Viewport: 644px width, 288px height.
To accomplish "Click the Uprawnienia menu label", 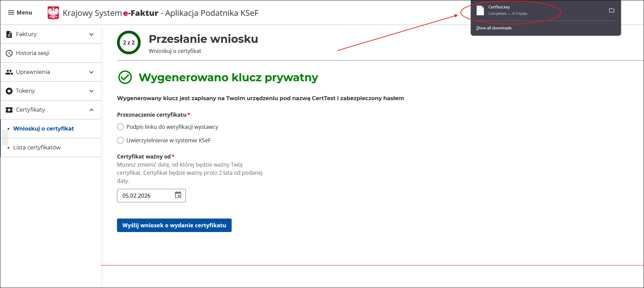I will coord(33,72).
